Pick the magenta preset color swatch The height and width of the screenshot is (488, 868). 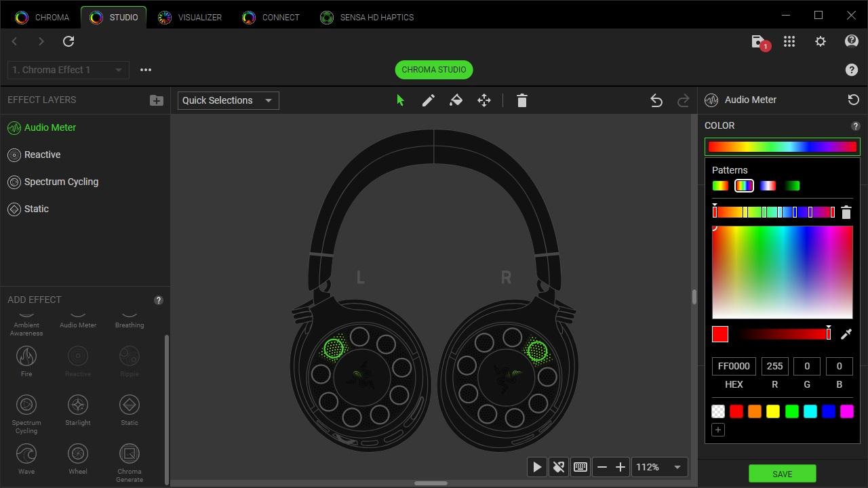point(847,411)
